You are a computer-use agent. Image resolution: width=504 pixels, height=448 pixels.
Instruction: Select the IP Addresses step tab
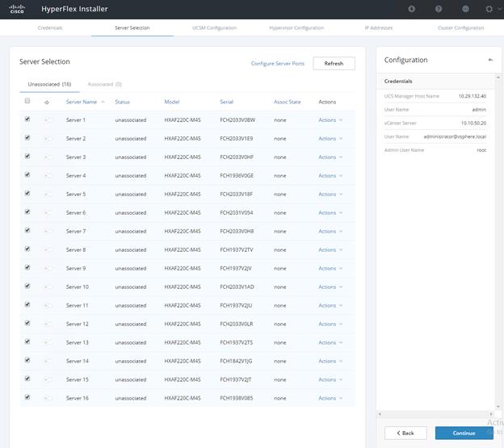point(379,28)
